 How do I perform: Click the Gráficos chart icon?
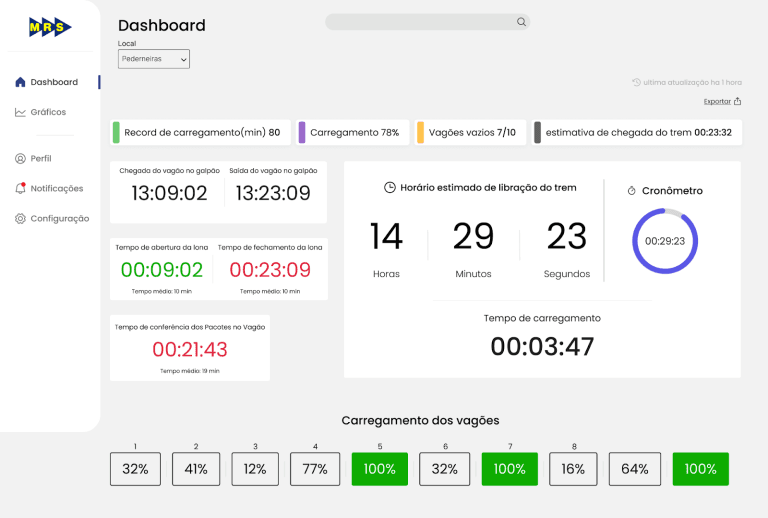pos(20,112)
